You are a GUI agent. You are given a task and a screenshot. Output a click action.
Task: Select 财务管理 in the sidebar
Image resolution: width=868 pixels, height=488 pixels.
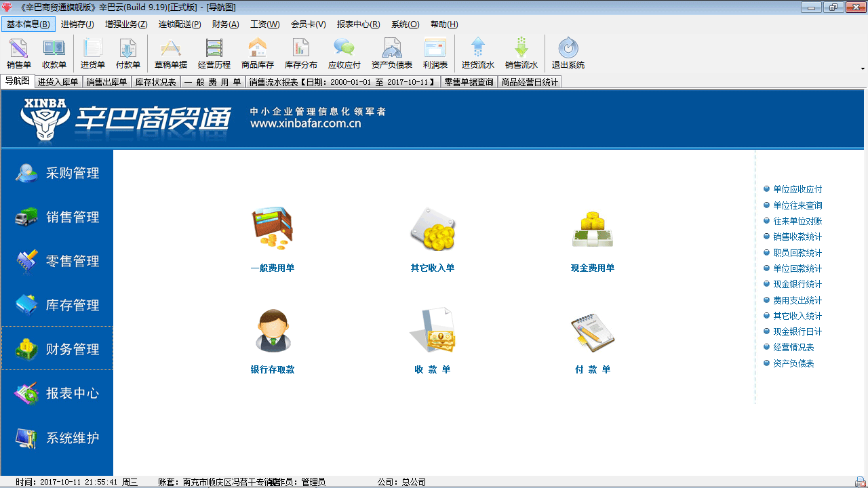(x=57, y=348)
